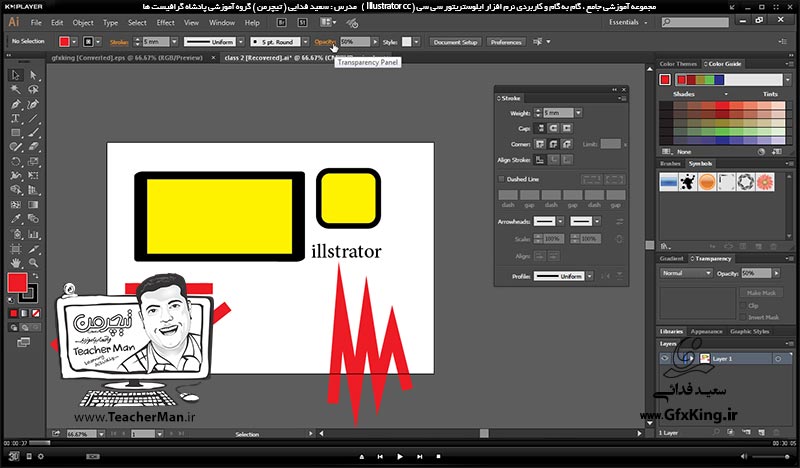Click Layer 1 target circle
Viewport: 800px width, 468px height.
click(x=778, y=359)
